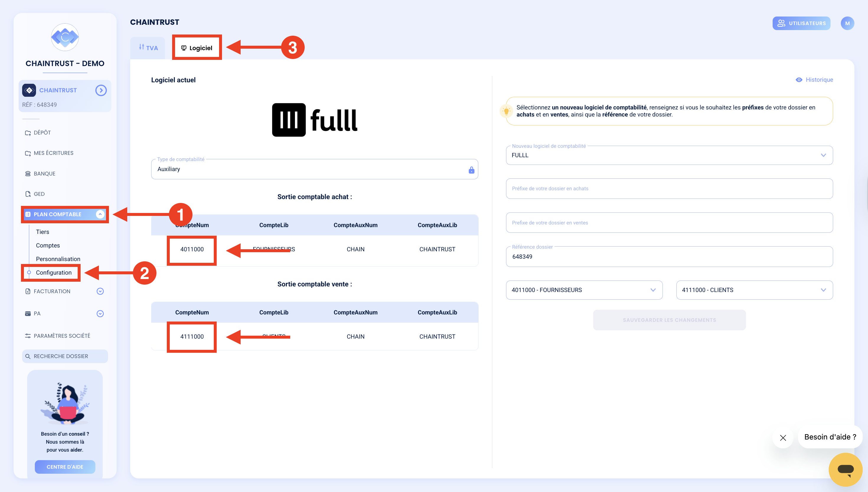Open the 4011000 - FOURNISSEURS dropdown
868x492 pixels.
coord(584,290)
